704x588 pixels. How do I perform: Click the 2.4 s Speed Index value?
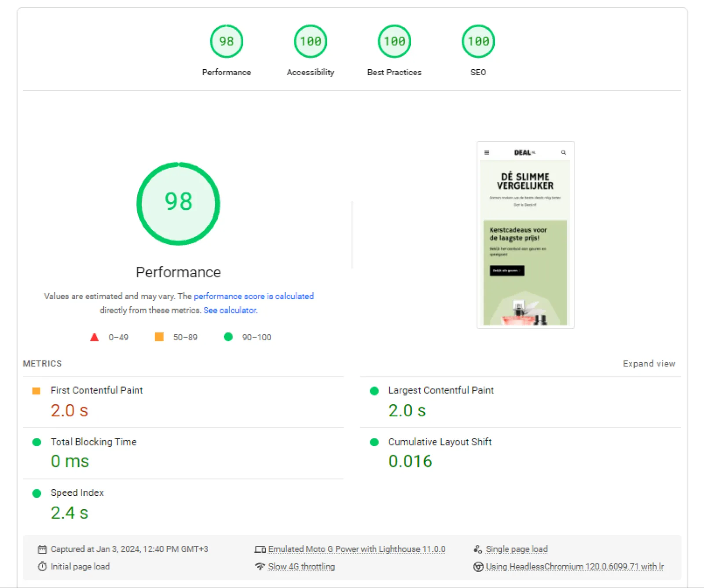pos(70,513)
